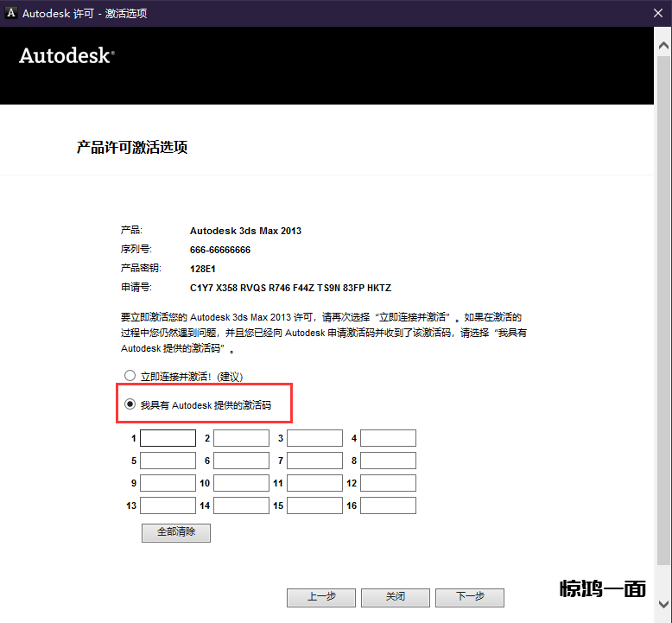Click inside activation code field 4
The image size is (672, 623).
(x=388, y=438)
